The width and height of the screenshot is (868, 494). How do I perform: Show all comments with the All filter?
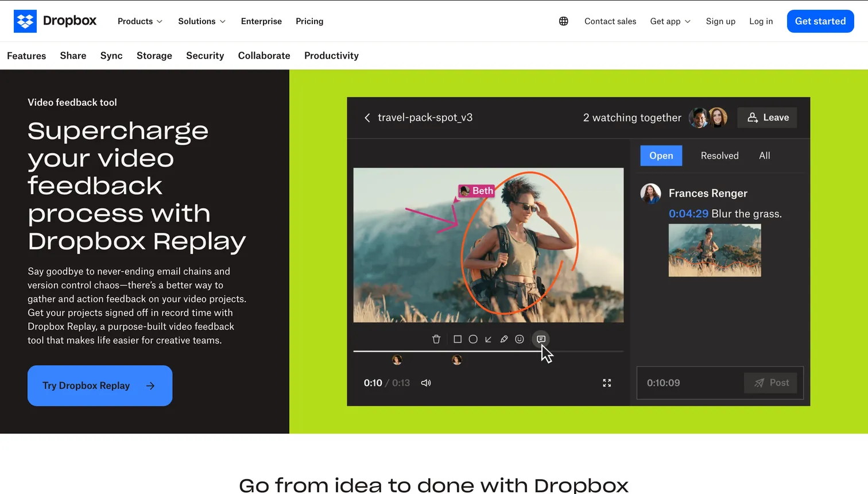pyautogui.click(x=764, y=155)
